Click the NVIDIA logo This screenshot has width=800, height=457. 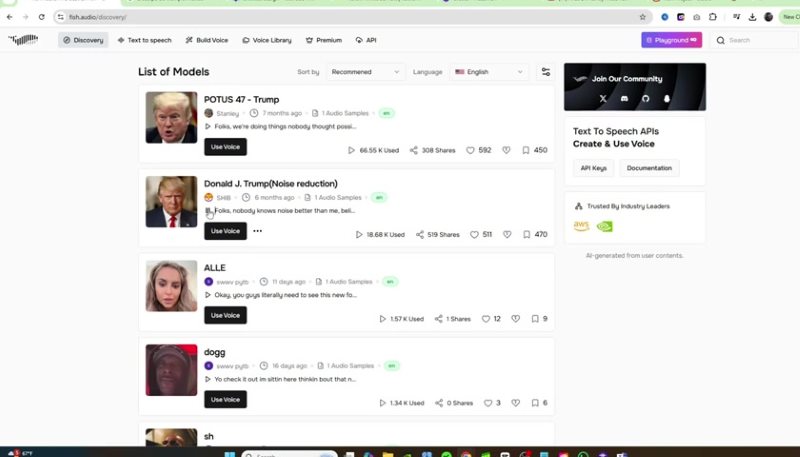pyautogui.click(x=605, y=226)
